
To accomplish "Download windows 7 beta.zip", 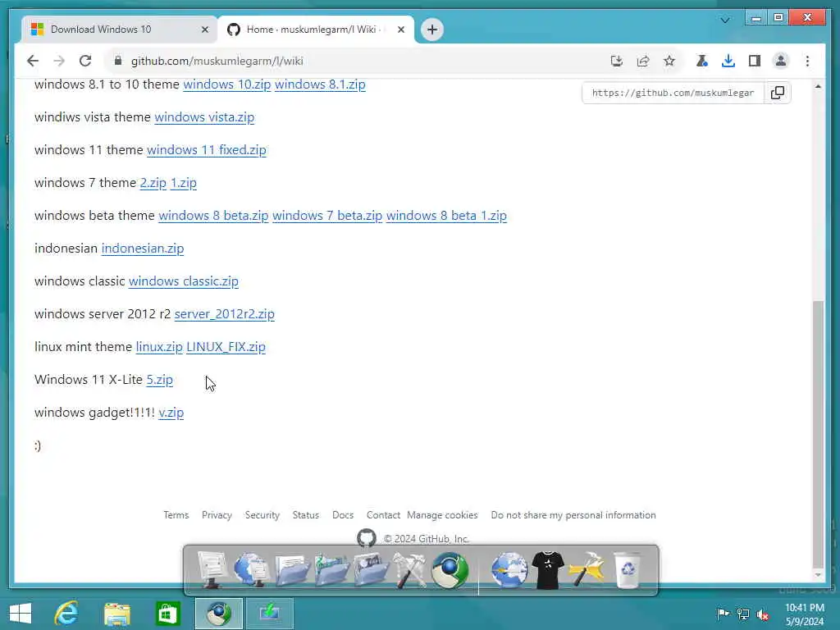I will click(x=327, y=216).
